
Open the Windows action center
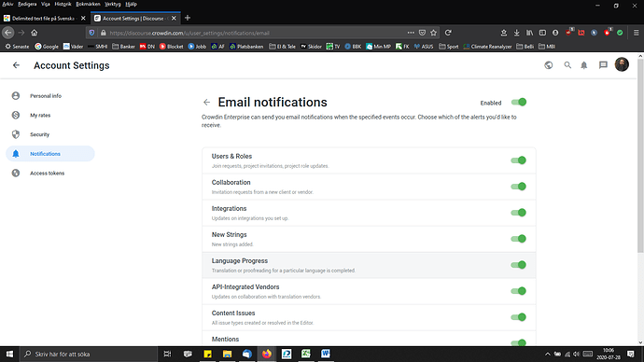[x=631, y=354]
